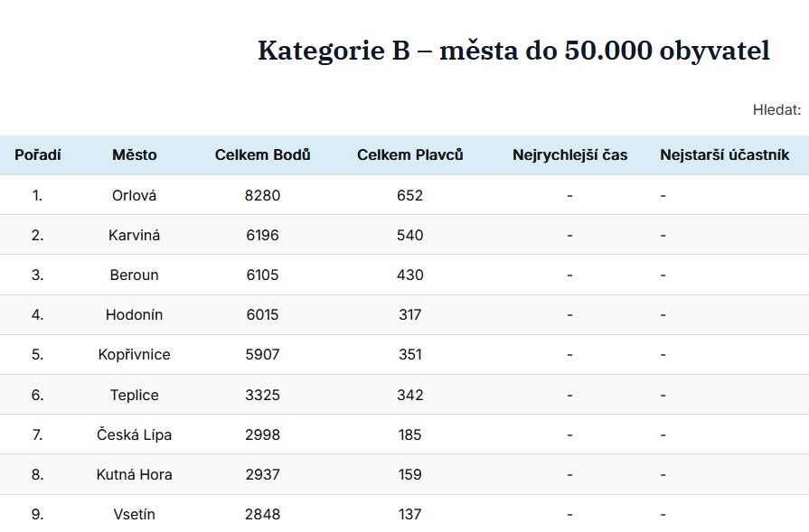Select the Orlová city cell

134,195
